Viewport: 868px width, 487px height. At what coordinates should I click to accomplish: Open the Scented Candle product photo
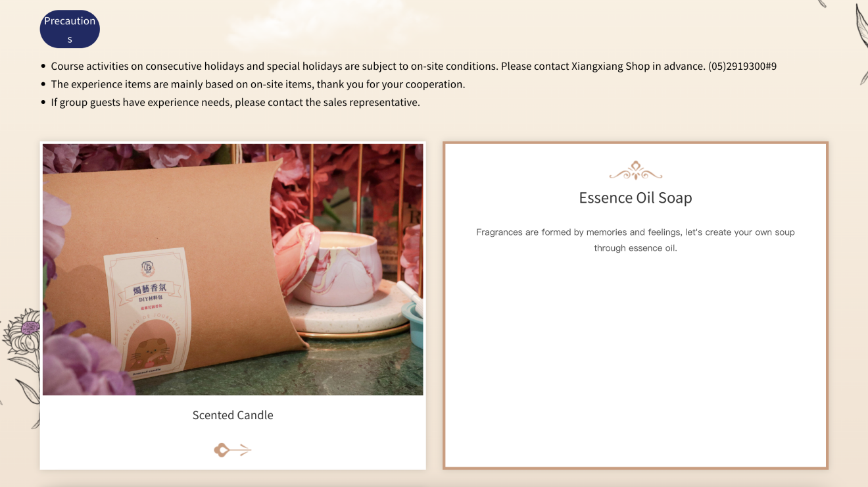coord(233,270)
